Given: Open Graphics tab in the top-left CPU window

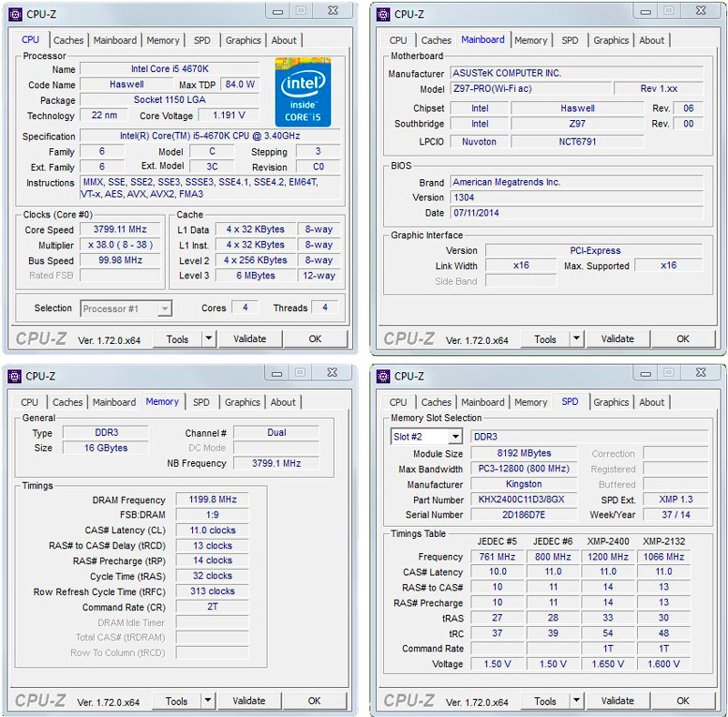Looking at the screenshot, I should 243,40.
